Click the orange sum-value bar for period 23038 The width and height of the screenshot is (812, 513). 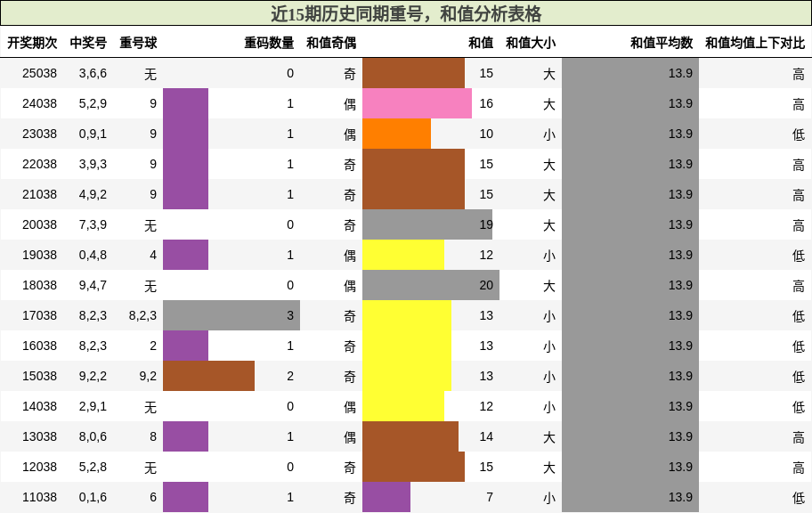click(x=396, y=134)
